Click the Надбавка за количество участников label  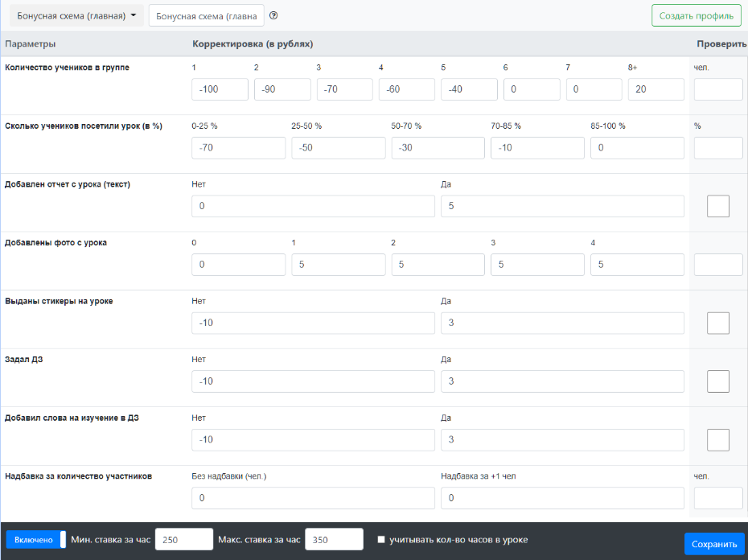(78, 476)
